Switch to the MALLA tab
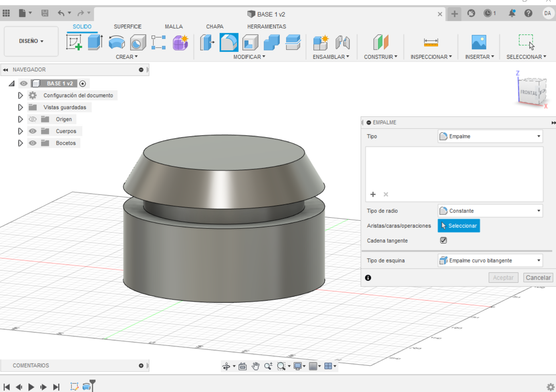The width and height of the screenshot is (556, 392). point(174,27)
